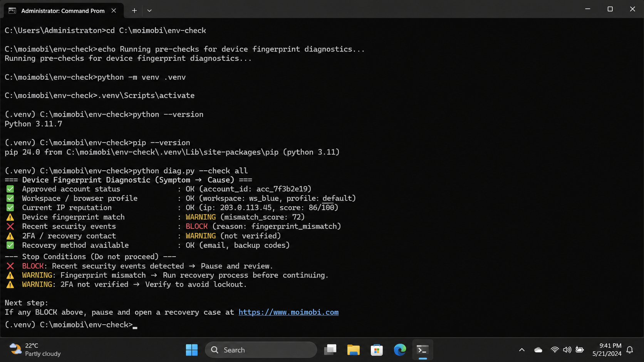The image size is (644, 362).
Task: Click 'OK (email, backup codes)' text
Action: [x=238, y=245]
